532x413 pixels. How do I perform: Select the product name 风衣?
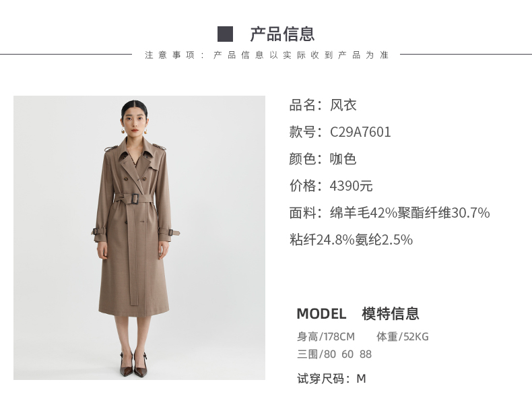tap(343, 105)
